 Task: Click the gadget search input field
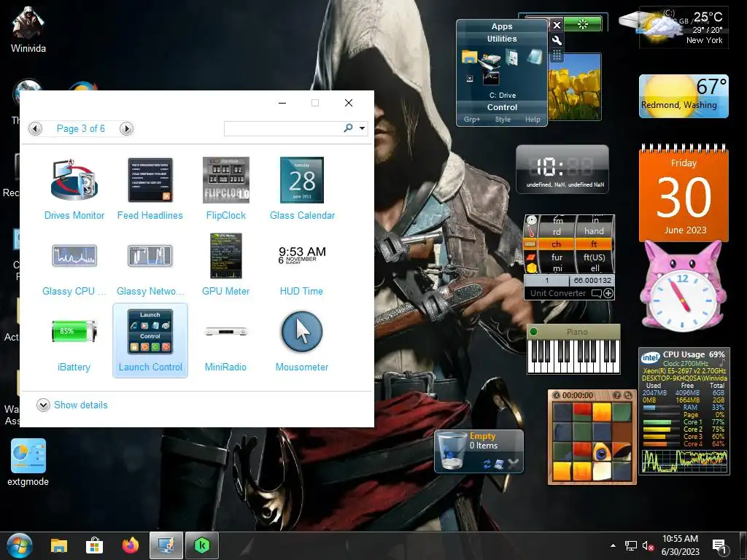coord(284,128)
